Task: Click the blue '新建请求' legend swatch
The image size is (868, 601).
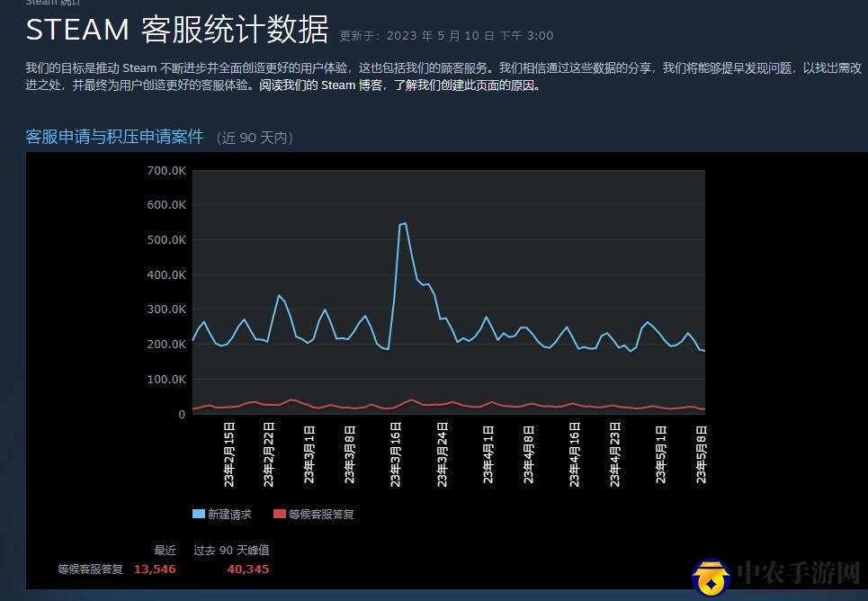Action: [x=199, y=514]
